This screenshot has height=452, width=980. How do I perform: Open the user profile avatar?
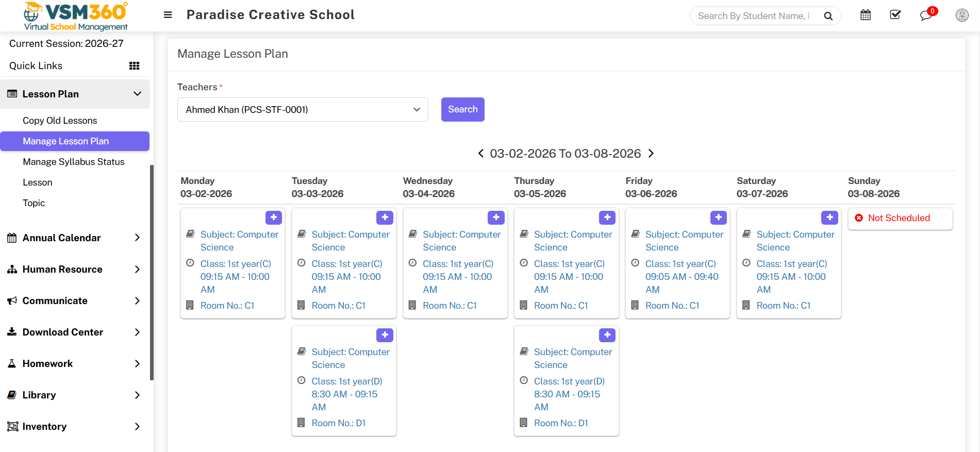(962, 15)
